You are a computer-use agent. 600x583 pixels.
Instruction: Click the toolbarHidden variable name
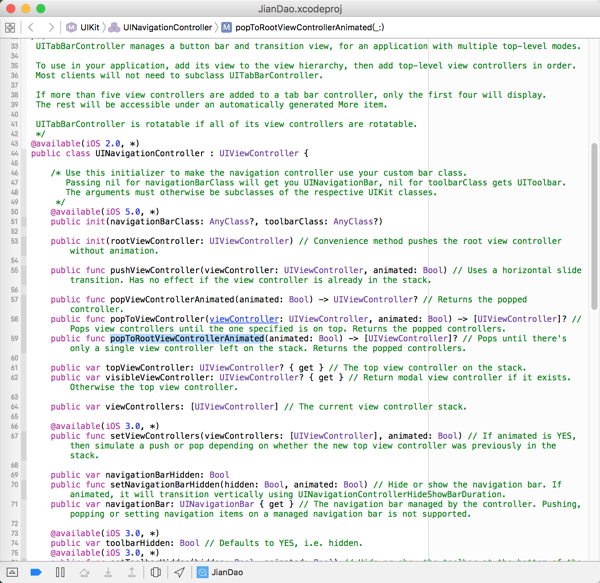point(137,543)
